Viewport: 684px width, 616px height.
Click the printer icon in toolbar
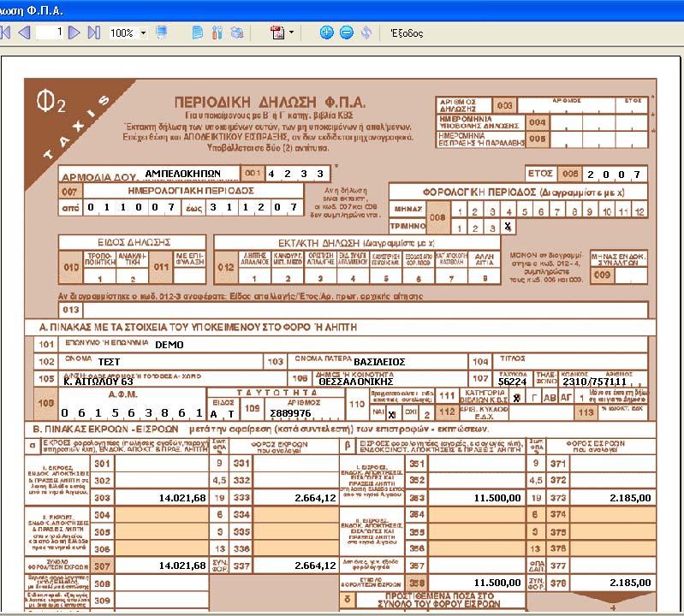237,33
